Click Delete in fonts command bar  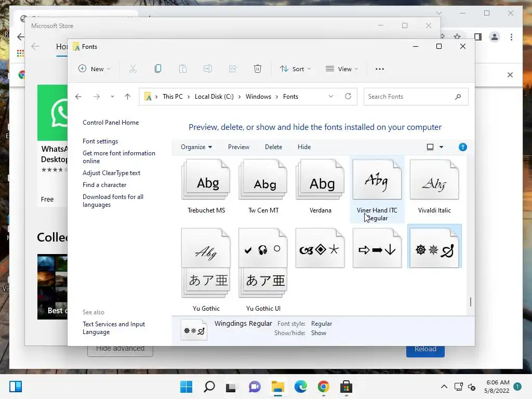[273, 147]
